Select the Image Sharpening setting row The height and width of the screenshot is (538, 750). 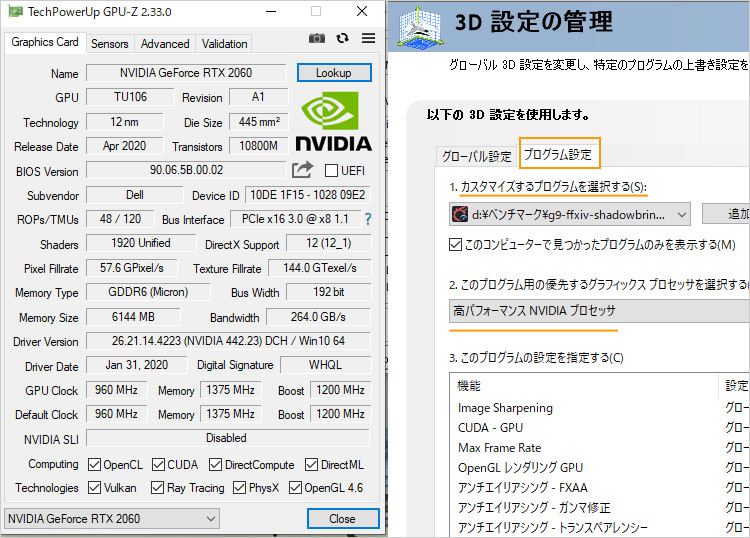(599, 407)
